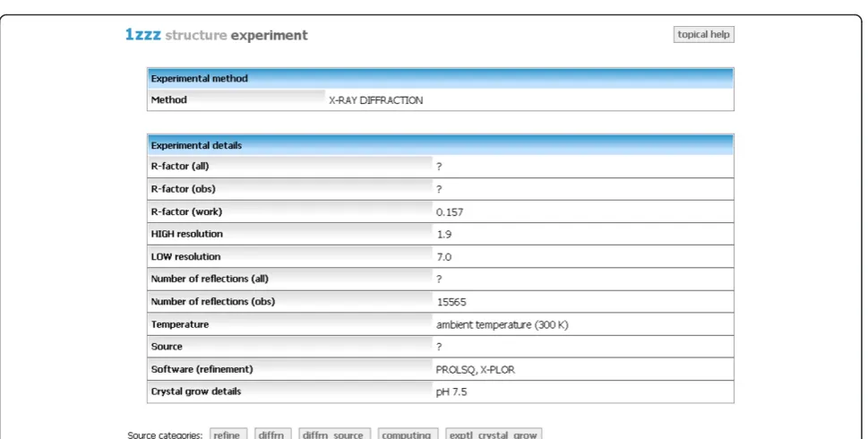Click the question mark for reflections (all)
This screenshot has height=439, width=868.
pos(439,280)
